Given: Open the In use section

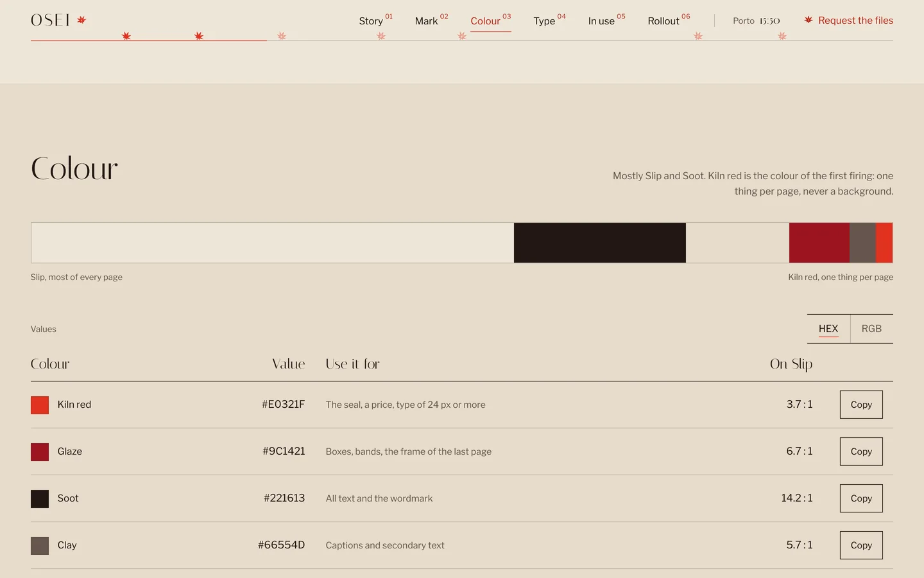Looking at the screenshot, I should (x=606, y=21).
